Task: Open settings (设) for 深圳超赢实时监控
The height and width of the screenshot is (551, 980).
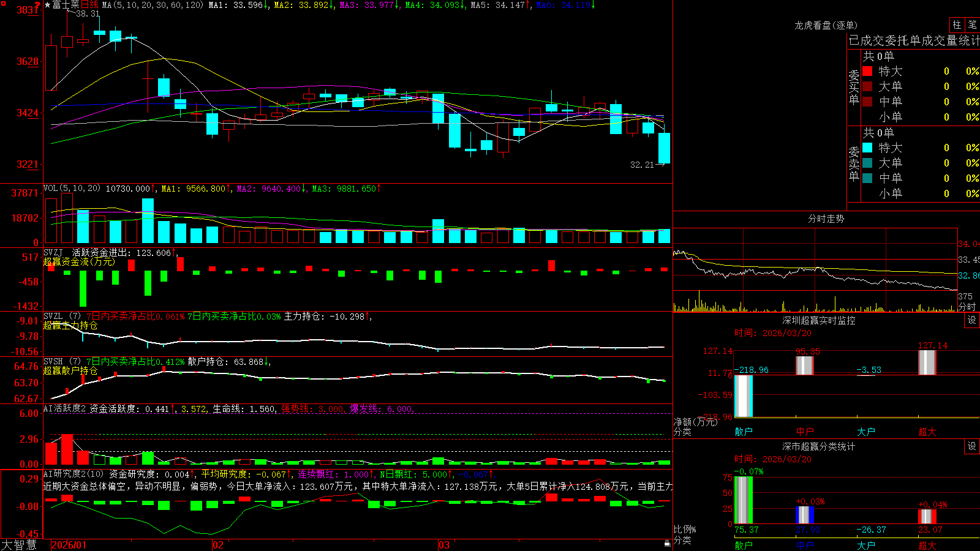Action: pos(972,320)
